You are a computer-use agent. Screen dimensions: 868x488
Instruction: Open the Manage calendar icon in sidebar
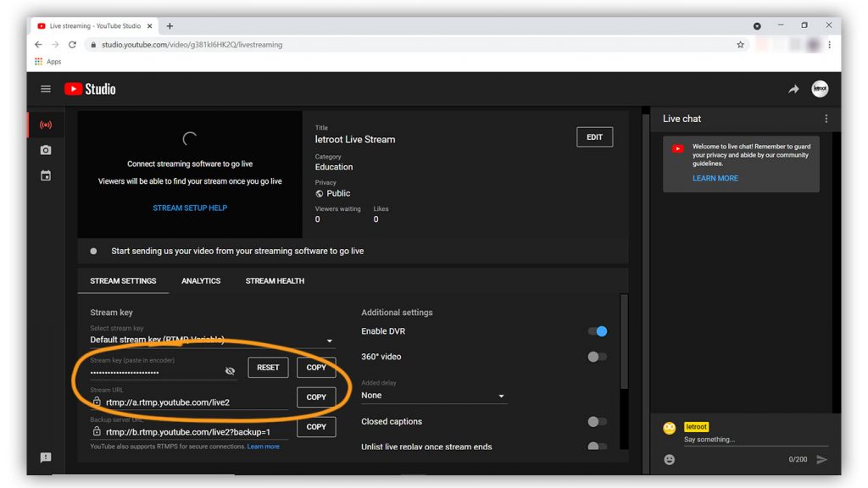click(x=46, y=176)
